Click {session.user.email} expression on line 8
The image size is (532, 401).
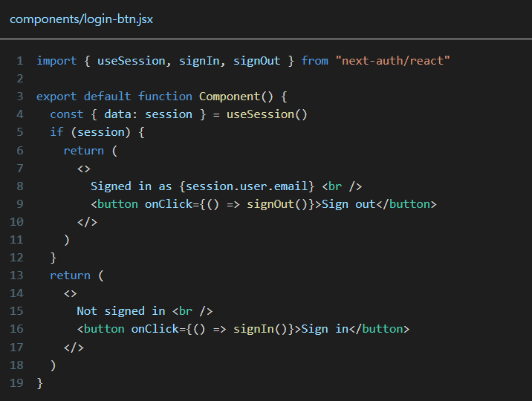pos(247,186)
